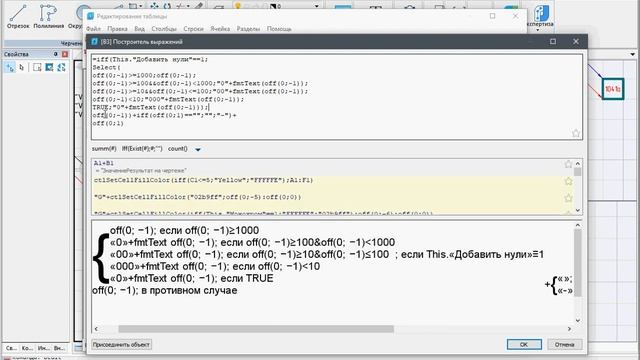
Task: Open the Разделы menu in table editor
Action: [248, 29]
